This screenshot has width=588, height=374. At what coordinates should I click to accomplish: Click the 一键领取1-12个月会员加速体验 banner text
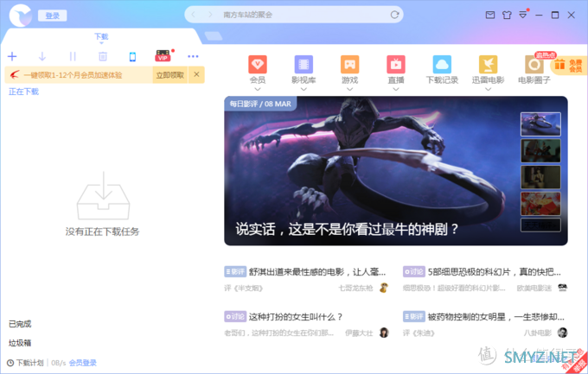[73, 75]
